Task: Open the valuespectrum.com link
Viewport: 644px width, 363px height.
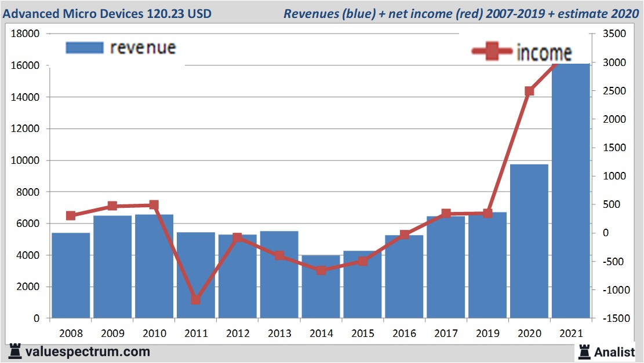Action: click(88, 351)
